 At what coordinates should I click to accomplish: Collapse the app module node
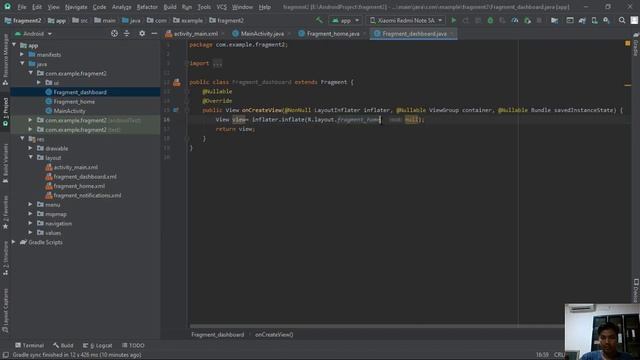(14, 45)
